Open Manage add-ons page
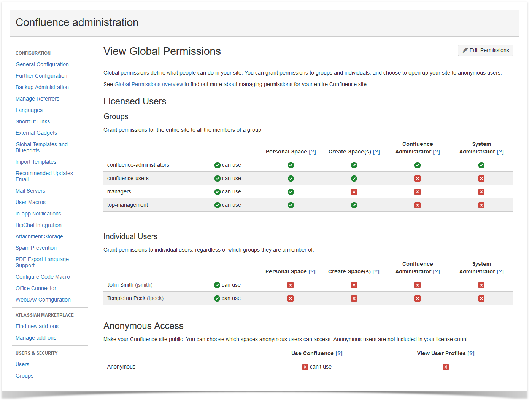The width and height of the screenshot is (532, 402). point(36,338)
